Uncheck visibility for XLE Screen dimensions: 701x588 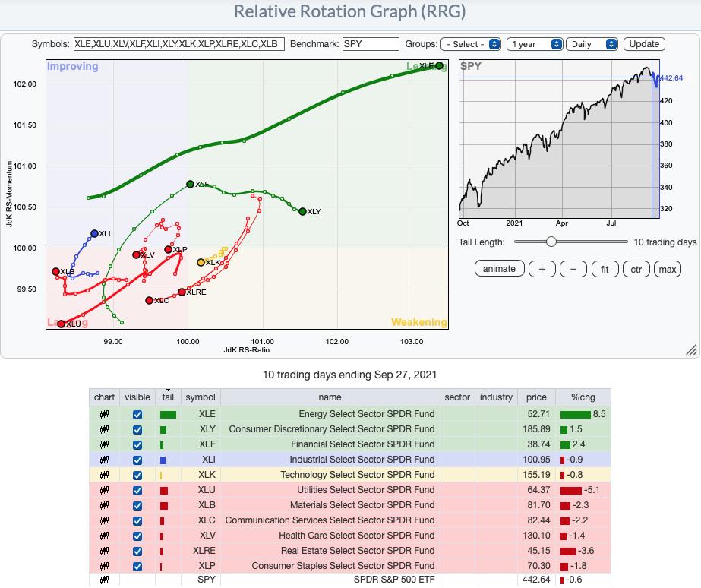tap(137, 415)
